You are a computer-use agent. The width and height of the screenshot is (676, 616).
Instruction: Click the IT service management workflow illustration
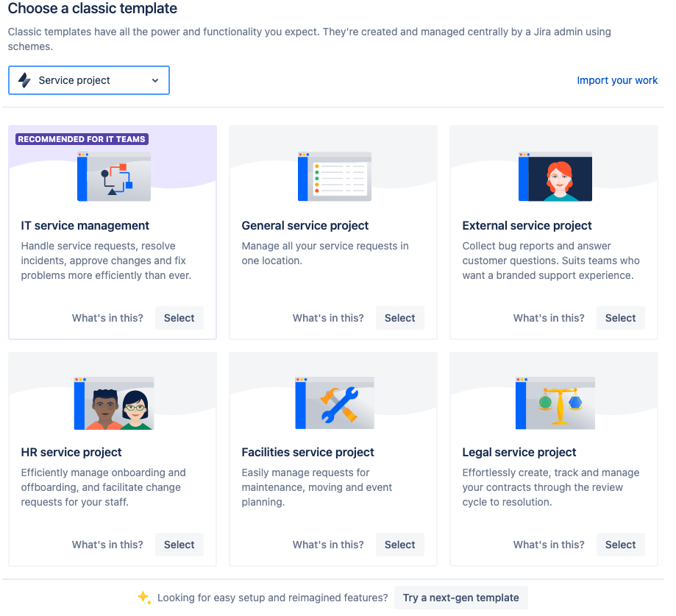click(x=114, y=177)
